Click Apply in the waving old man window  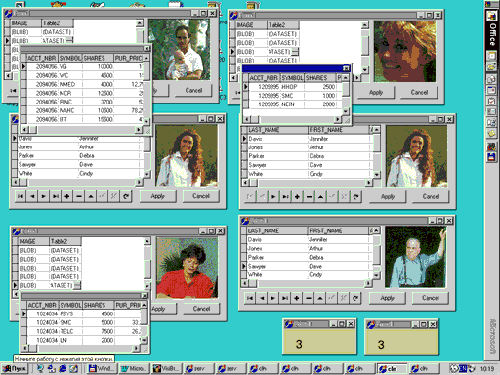click(387, 298)
